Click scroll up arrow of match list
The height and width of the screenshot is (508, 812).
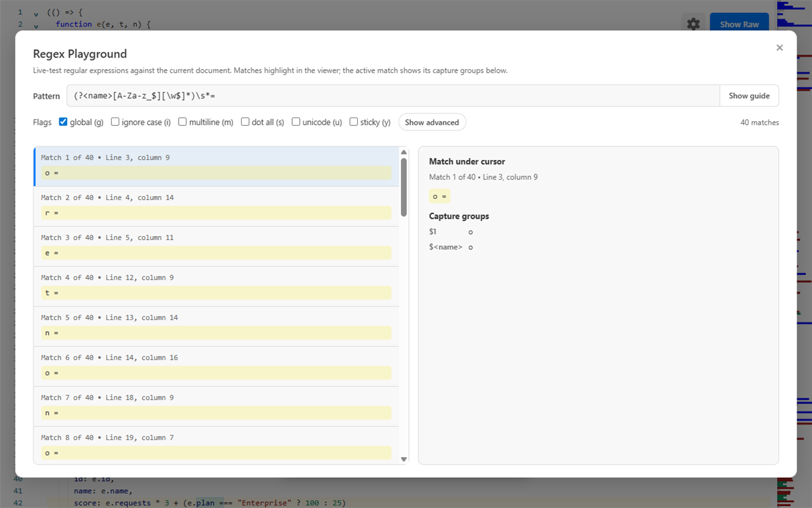(404, 152)
